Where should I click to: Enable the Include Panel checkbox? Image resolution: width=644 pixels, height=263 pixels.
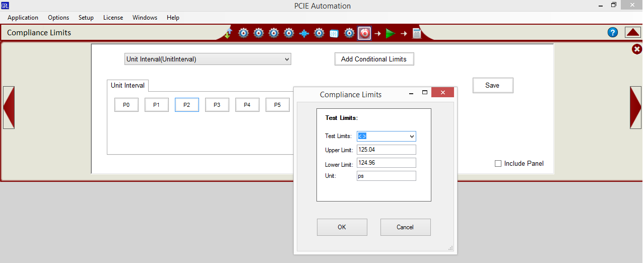click(498, 163)
